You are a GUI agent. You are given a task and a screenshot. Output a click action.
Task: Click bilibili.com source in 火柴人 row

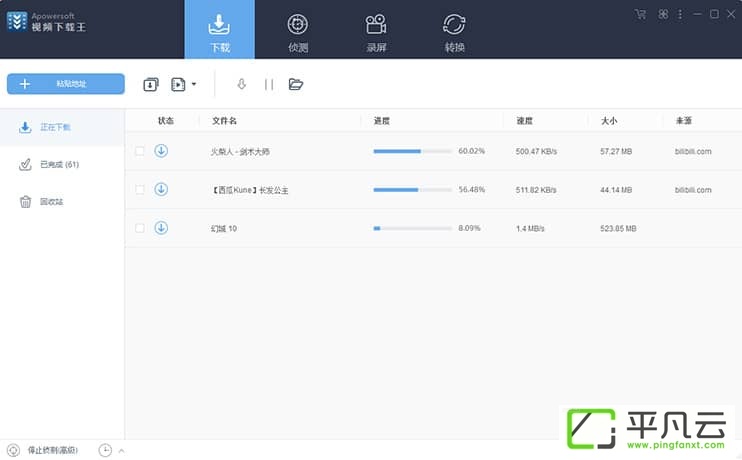point(693,151)
